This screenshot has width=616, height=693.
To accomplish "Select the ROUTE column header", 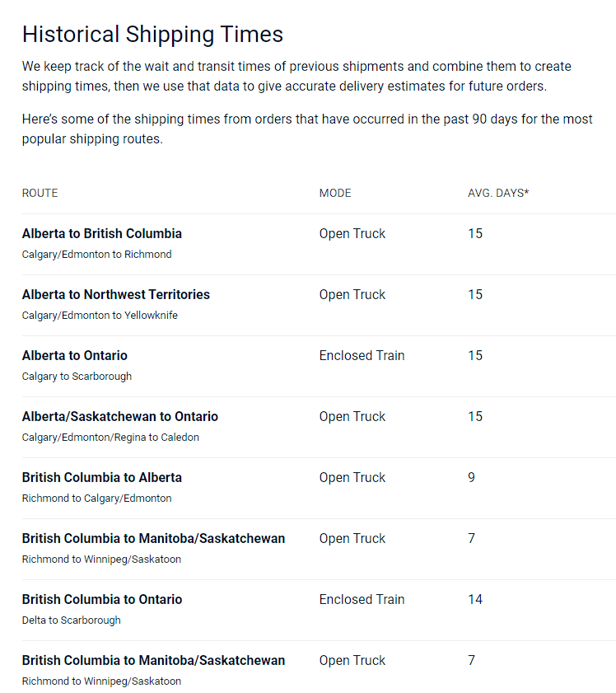I will (40, 193).
